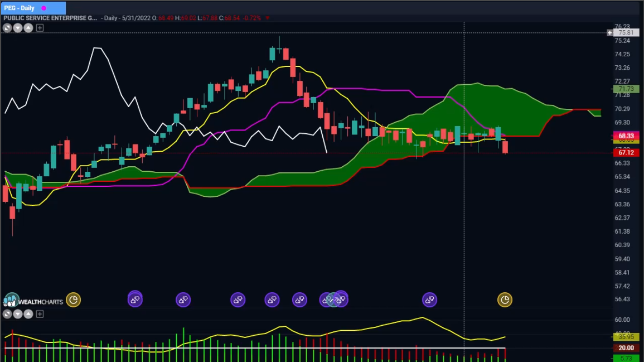Click the yellow 35.95 indicator value label
644x362 pixels.
626,336
